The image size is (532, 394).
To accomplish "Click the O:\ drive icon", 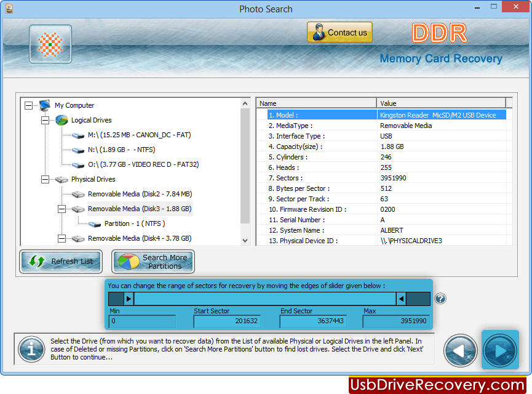I will [x=78, y=165].
